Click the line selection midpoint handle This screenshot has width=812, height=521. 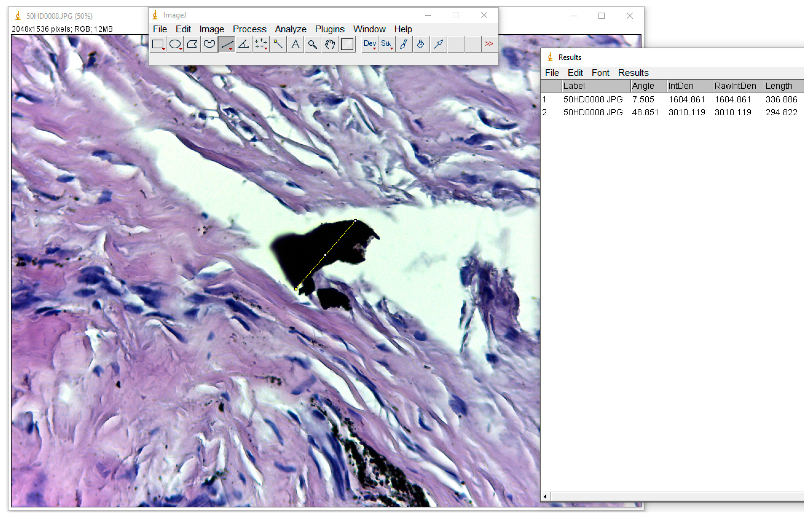pos(326,255)
